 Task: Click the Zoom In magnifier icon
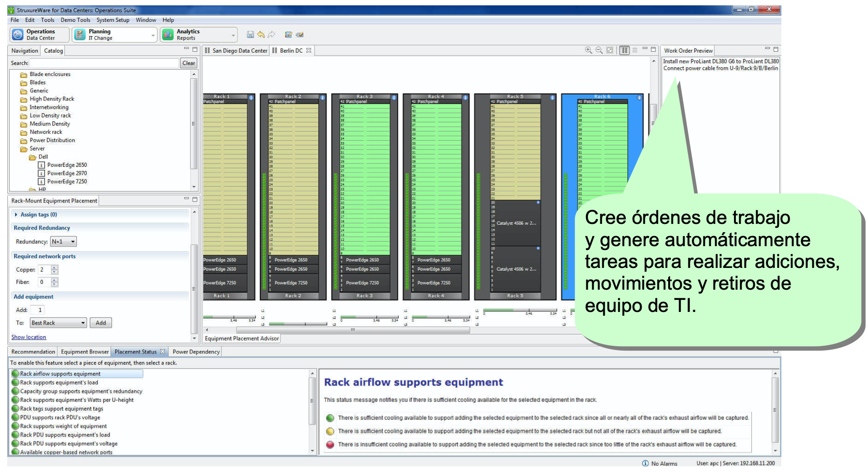point(589,50)
